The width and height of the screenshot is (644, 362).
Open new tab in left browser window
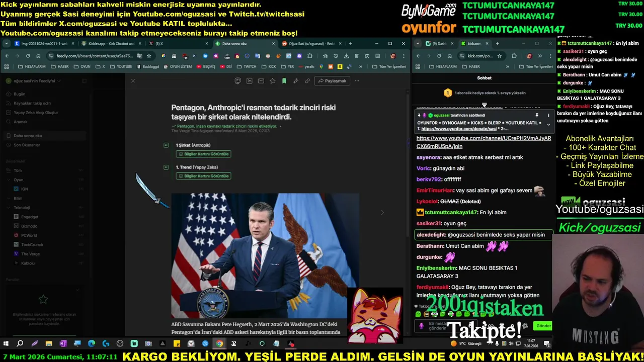point(351,44)
